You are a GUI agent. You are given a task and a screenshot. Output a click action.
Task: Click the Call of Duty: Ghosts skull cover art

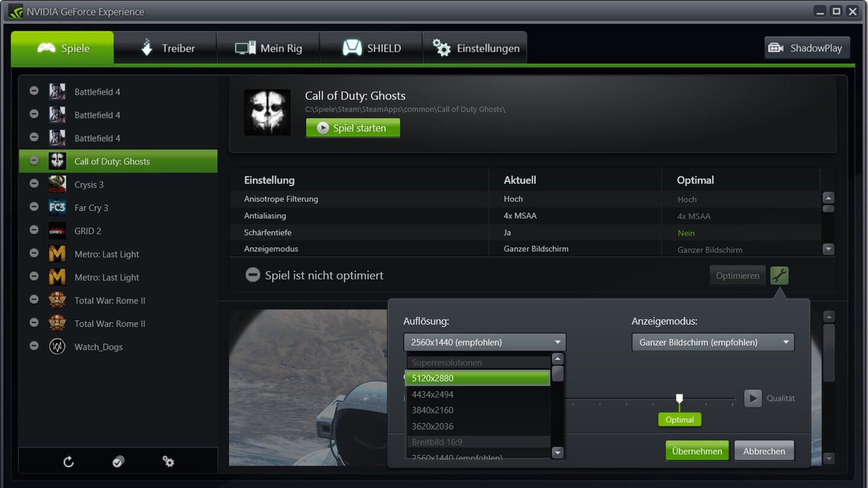(x=267, y=112)
